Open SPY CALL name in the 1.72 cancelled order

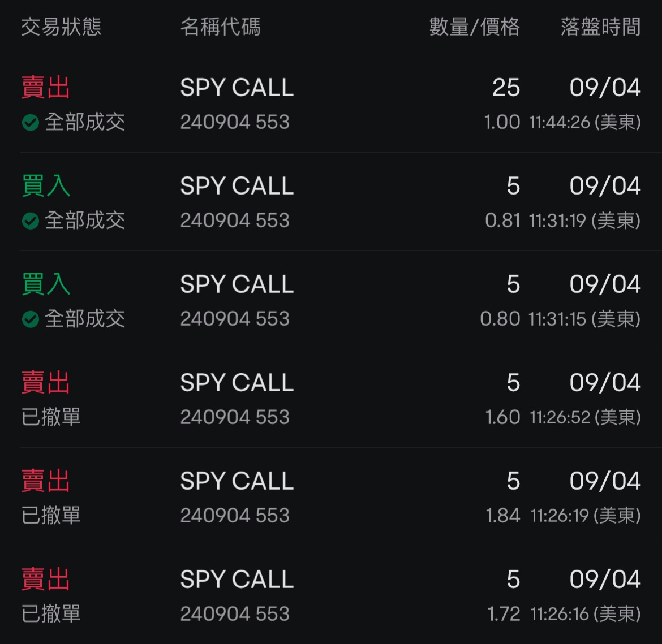coord(237,580)
